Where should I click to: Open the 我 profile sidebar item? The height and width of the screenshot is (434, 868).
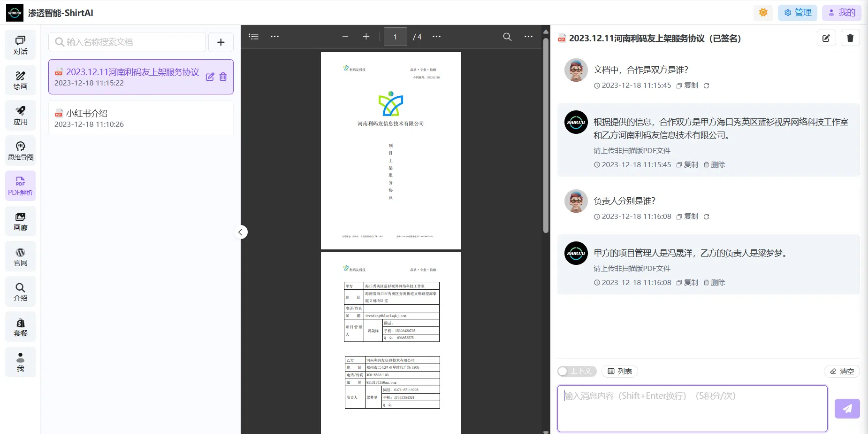tap(20, 362)
